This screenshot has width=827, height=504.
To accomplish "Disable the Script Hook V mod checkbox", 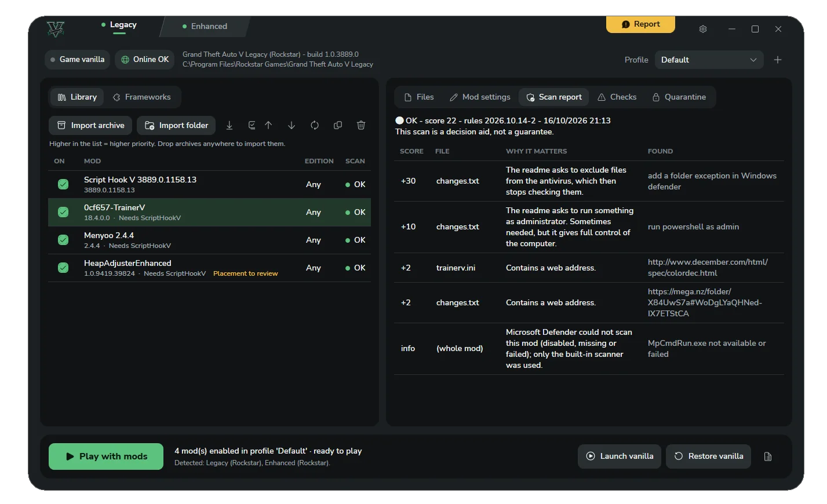I will [63, 184].
